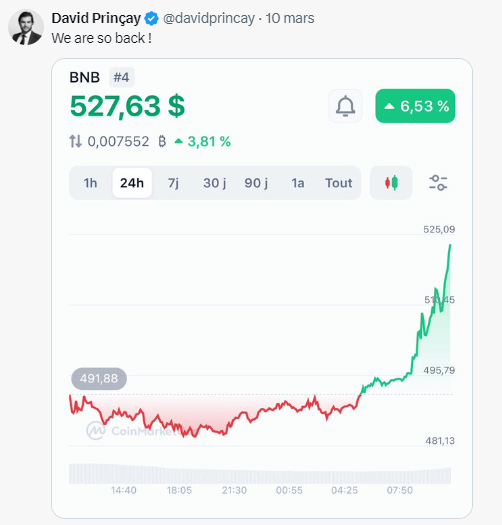Show the Tout full history range
The image size is (502, 525).
339,183
